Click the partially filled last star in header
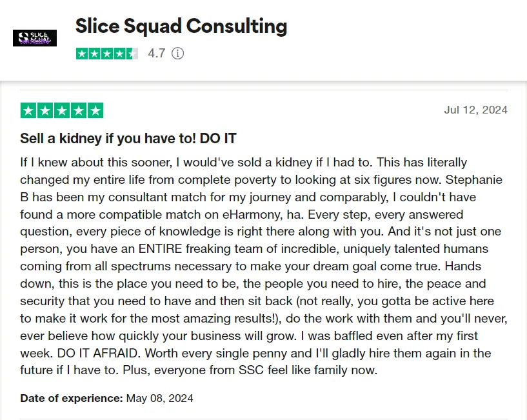Image resolution: width=527 pixels, height=420 pixels. (132, 54)
